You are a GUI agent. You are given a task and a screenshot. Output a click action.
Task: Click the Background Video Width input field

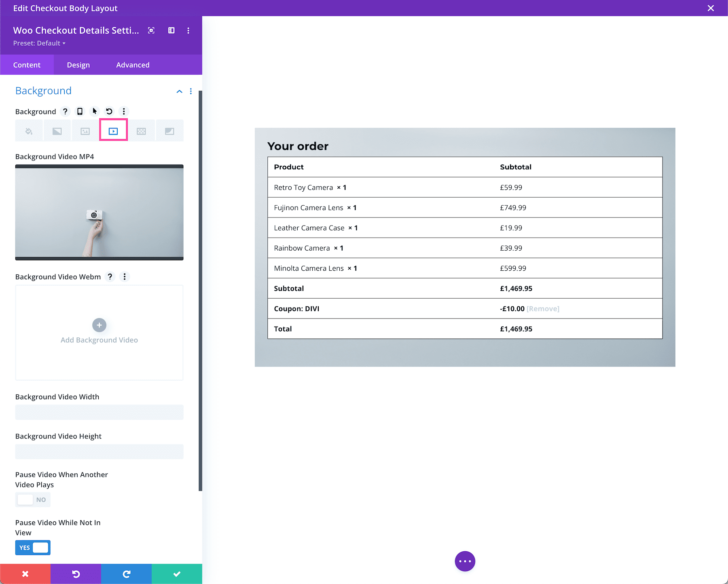point(99,412)
